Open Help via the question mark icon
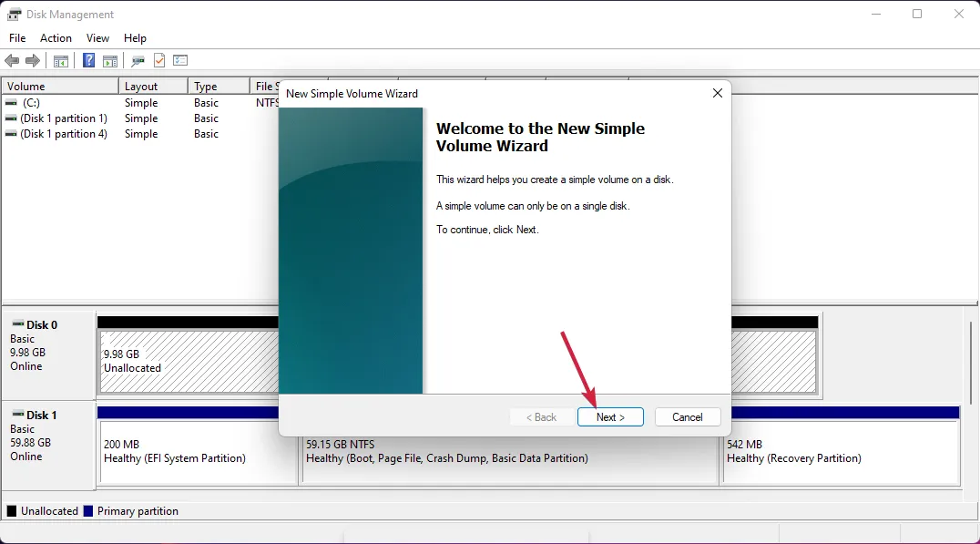Viewport: 980px width, 544px height. click(88, 61)
